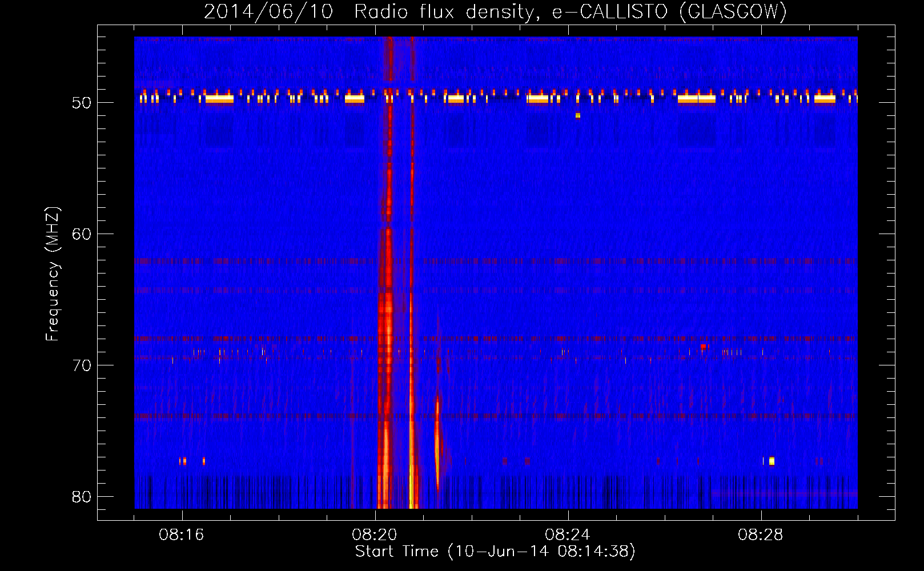Image resolution: width=924 pixels, height=571 pixels.
Task: Select the '60' frequency tick label
Action: click(82, 234)
